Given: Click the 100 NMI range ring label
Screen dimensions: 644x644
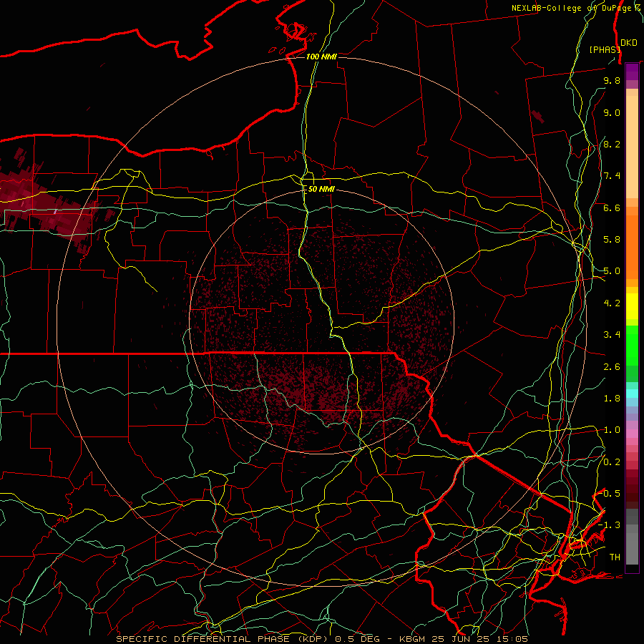Looking at the screenshot, I should pos(321,57).
